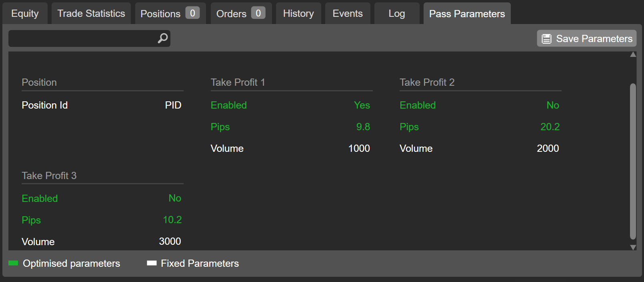Open the Positions tab
Image resolution: width=644 pixels, height=282 pixels.
pos(170,14)
